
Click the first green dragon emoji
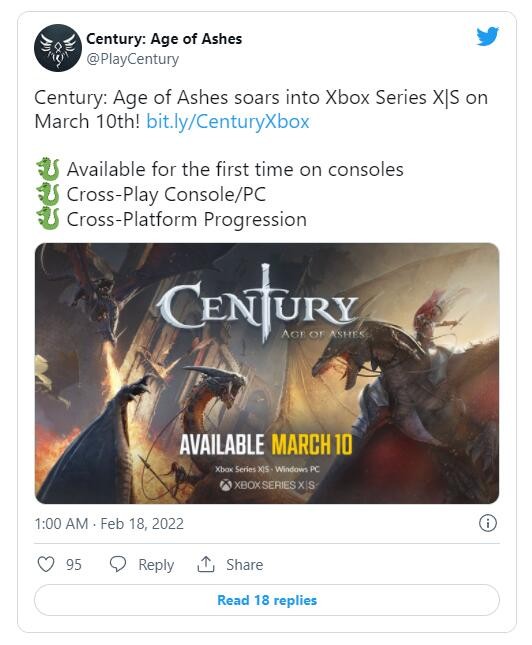coord(48,169)
